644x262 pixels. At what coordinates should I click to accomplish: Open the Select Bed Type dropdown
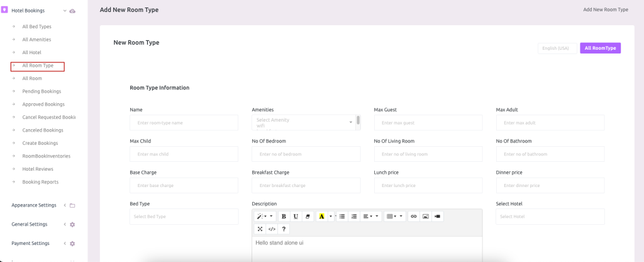tap(184, 217)
